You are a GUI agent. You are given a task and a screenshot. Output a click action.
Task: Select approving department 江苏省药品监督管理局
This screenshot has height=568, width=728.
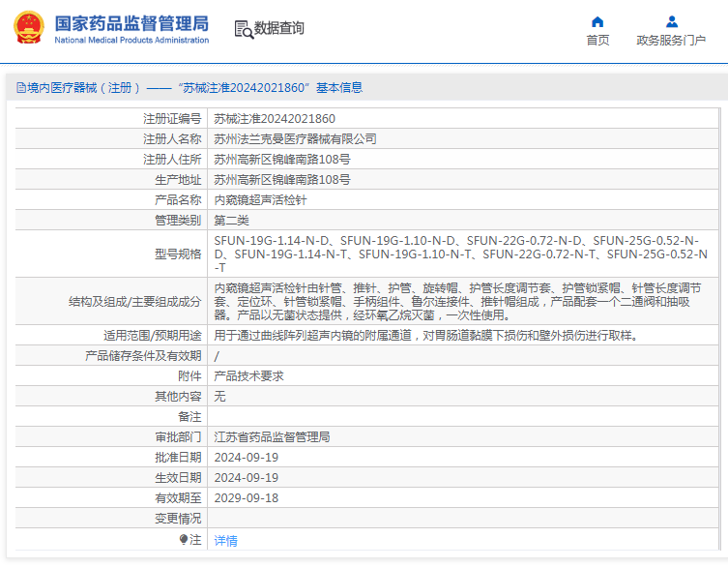[272, 437]
